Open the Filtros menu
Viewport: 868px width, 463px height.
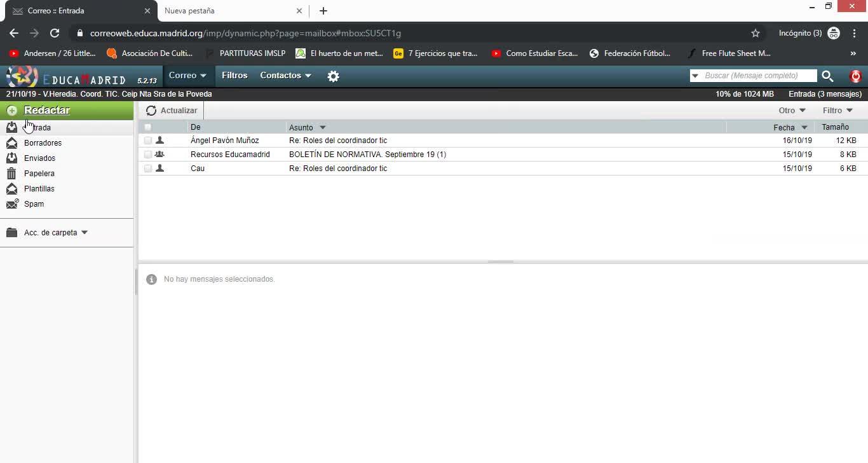[234, 76]
